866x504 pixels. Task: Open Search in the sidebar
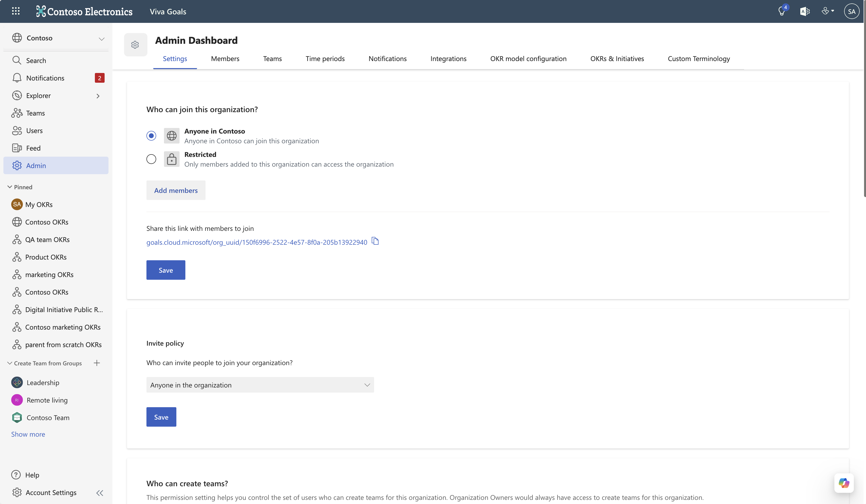56,61
